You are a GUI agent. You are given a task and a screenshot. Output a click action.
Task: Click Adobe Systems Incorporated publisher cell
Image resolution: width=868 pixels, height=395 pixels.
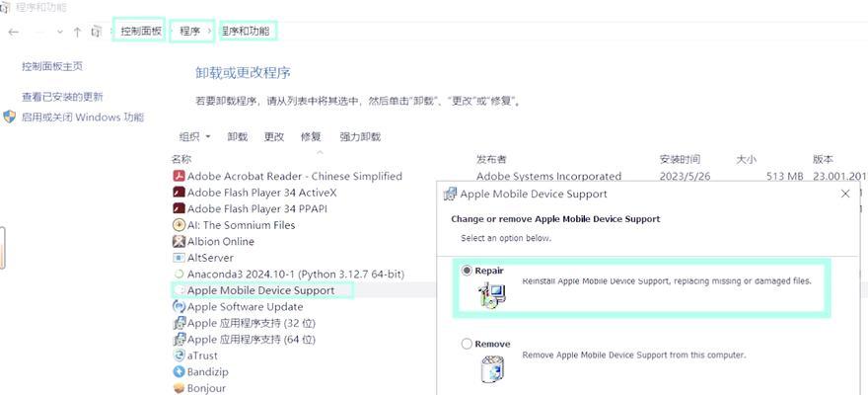click(x=548, y=176)
